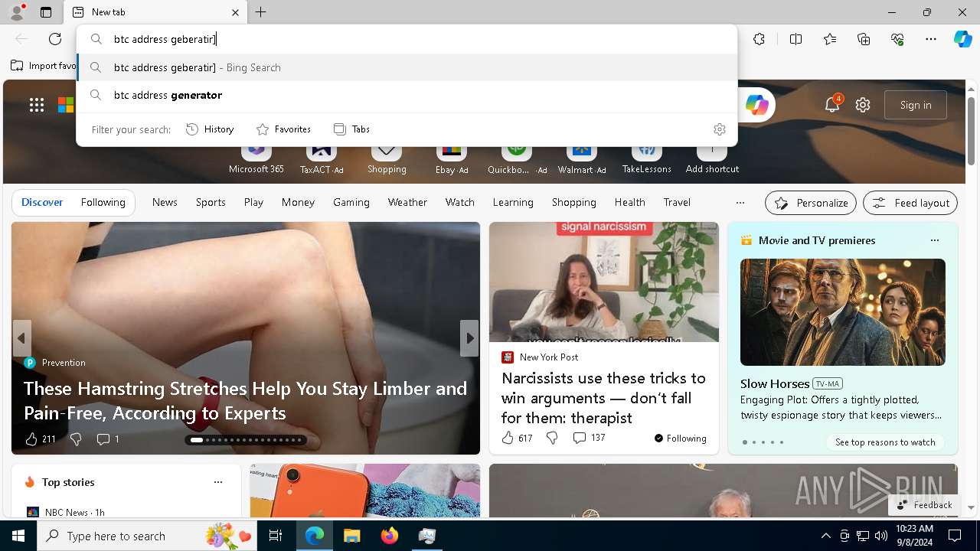Click the Copilot icon on page header
Viewport: 980px width, 551px height.
click(x=756, y=105)
